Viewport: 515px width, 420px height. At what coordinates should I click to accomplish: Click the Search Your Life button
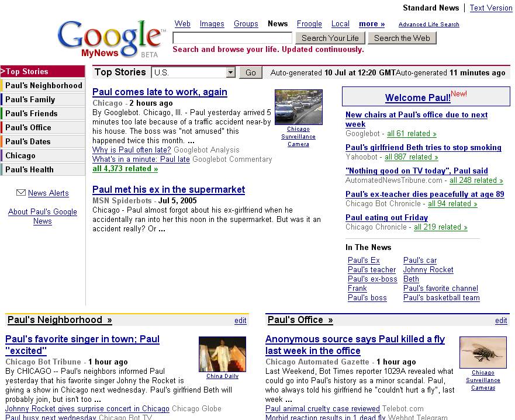(x=330, y=38)
